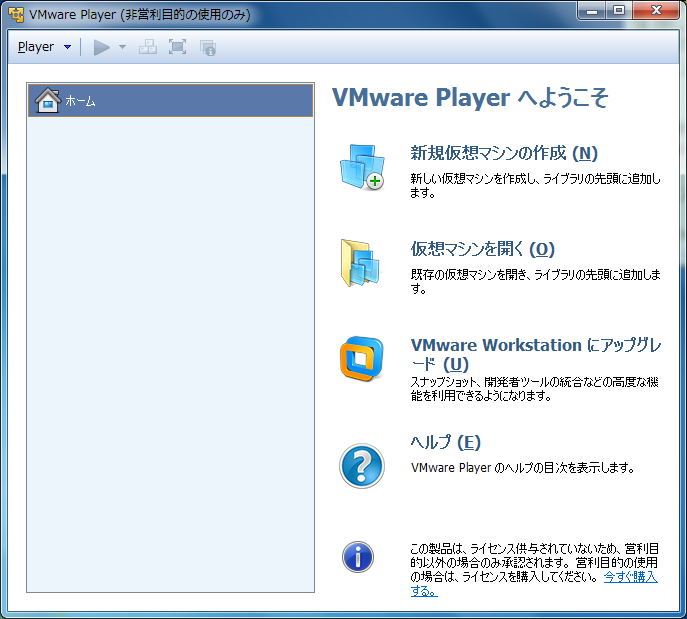Click the Send Ctrl+Alt+Del toolbar icon
687x619 pixels.
(x=148, y=47)
